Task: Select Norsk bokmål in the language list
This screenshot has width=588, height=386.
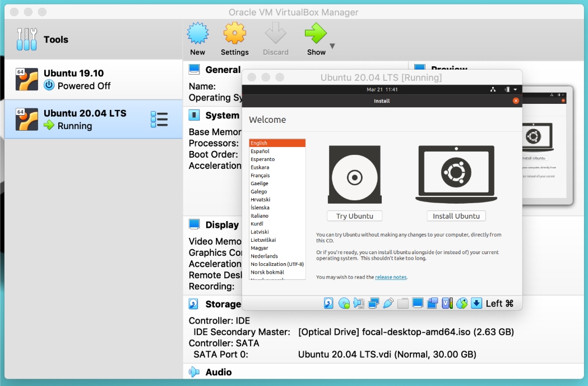Action: coord(277,272)
